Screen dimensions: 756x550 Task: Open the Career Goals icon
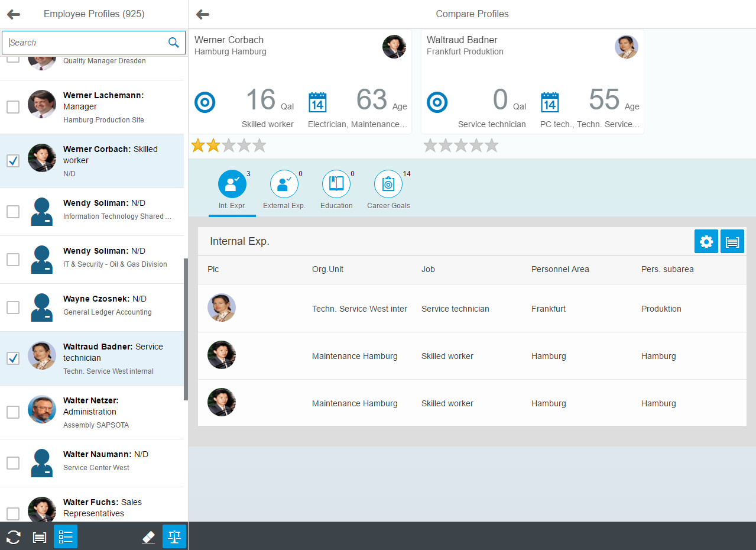click(388, 183)
